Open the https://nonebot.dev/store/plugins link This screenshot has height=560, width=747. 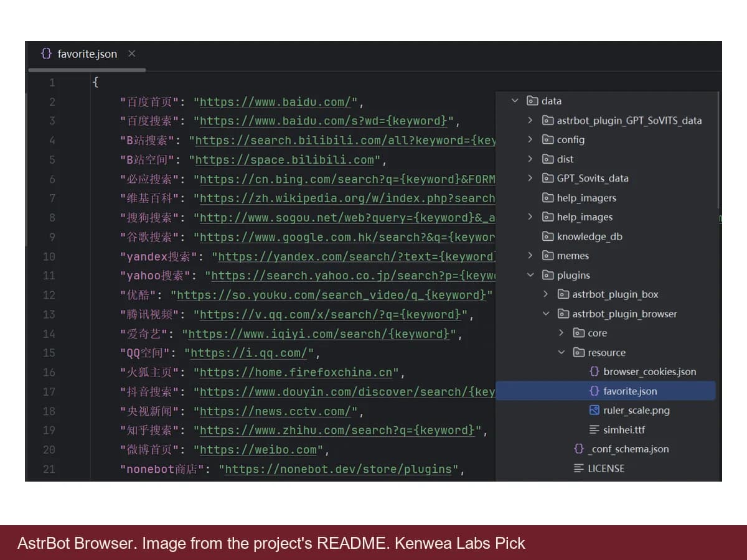338,469
